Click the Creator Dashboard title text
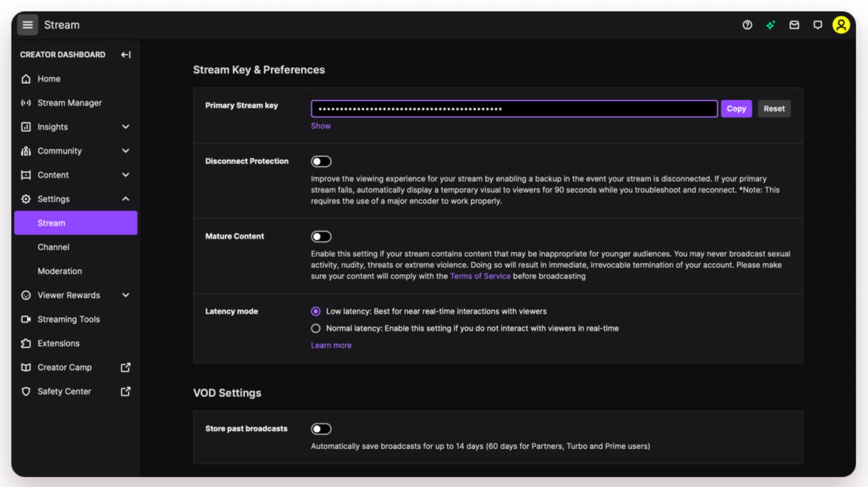The height and width of the screenshot is (487, 868). [x=62, y=55]
